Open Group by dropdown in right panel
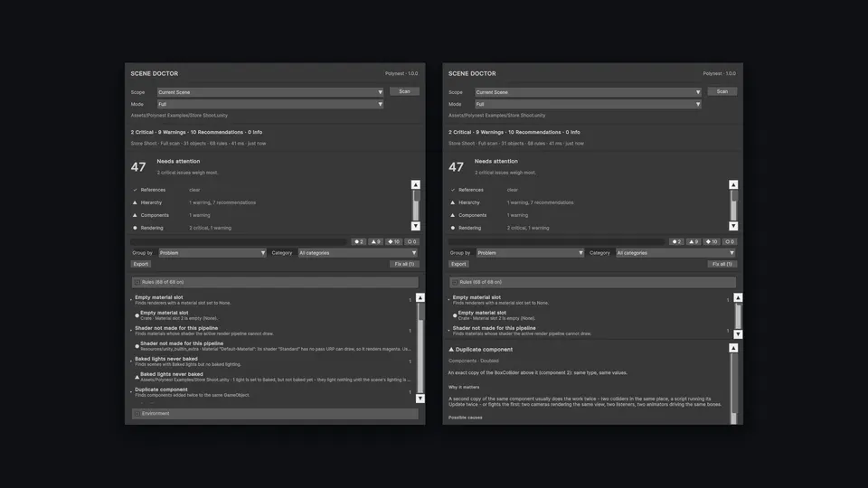The width and height of the screenshot is (868, 488). click(x=531, y=253)
